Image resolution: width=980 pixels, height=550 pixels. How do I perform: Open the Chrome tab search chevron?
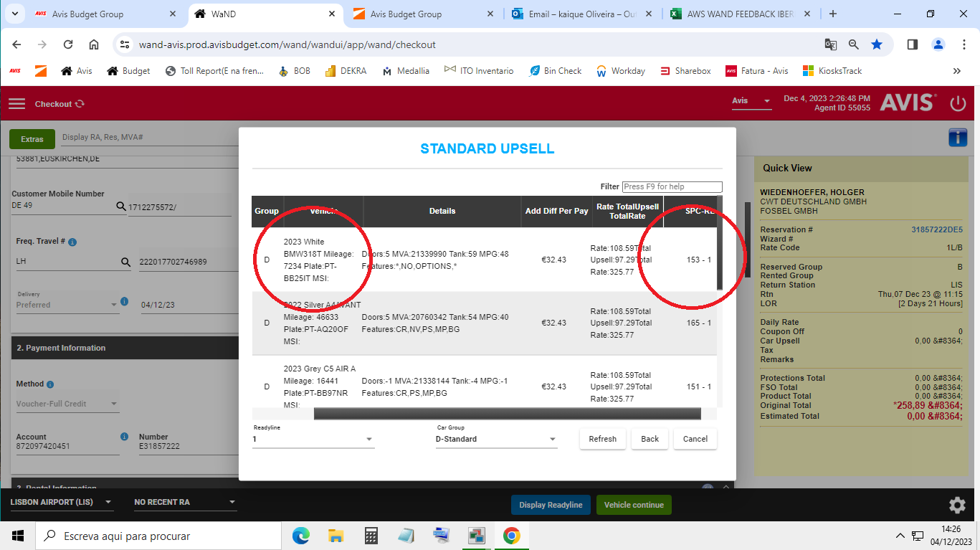[x=16, y=14]
